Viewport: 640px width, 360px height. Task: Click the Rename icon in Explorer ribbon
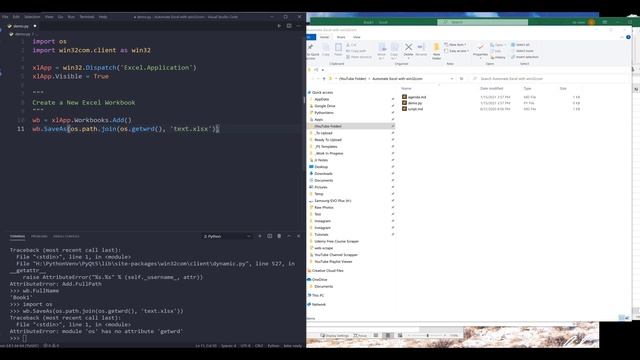(x=421, y=50)
